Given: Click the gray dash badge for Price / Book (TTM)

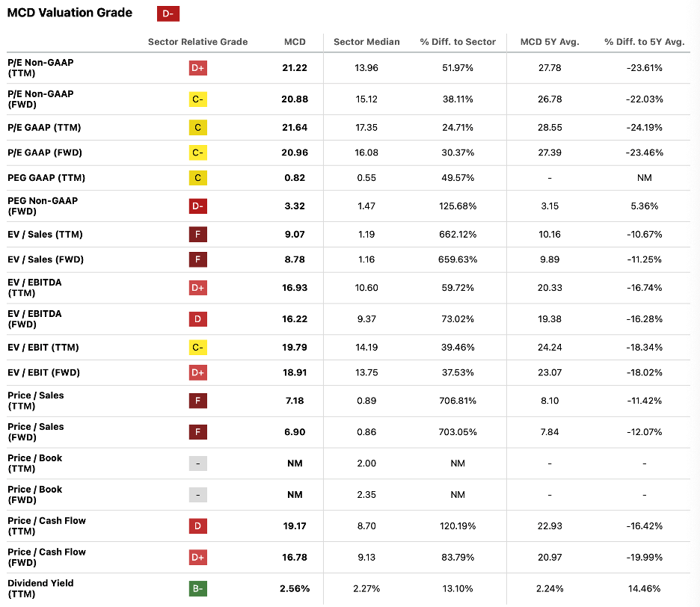Looking at the screenshot, I should pyautogui.click(x=197, y=463).
